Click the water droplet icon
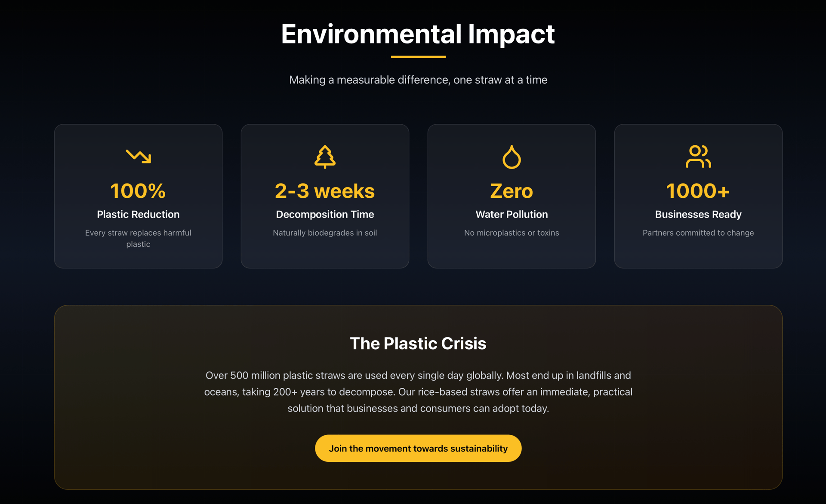This screenshot has height=504, width=826. [x=512, y=157]
